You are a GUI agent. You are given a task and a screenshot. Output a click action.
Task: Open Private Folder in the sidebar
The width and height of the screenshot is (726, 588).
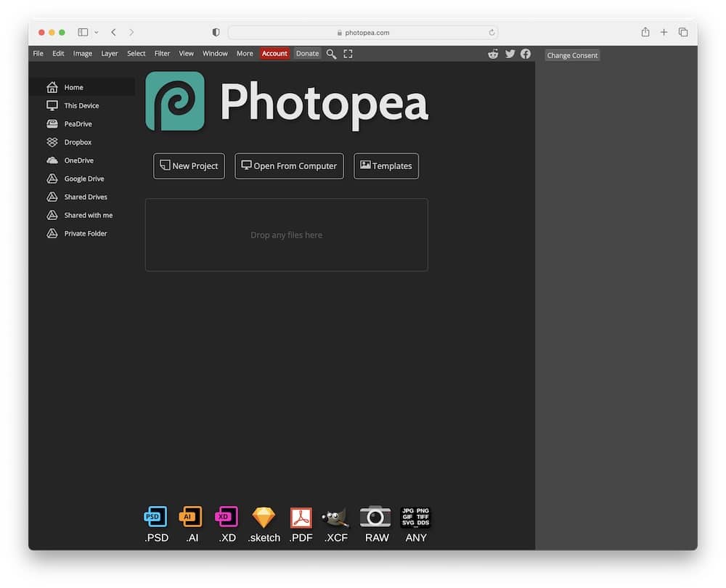pos(82,233)
